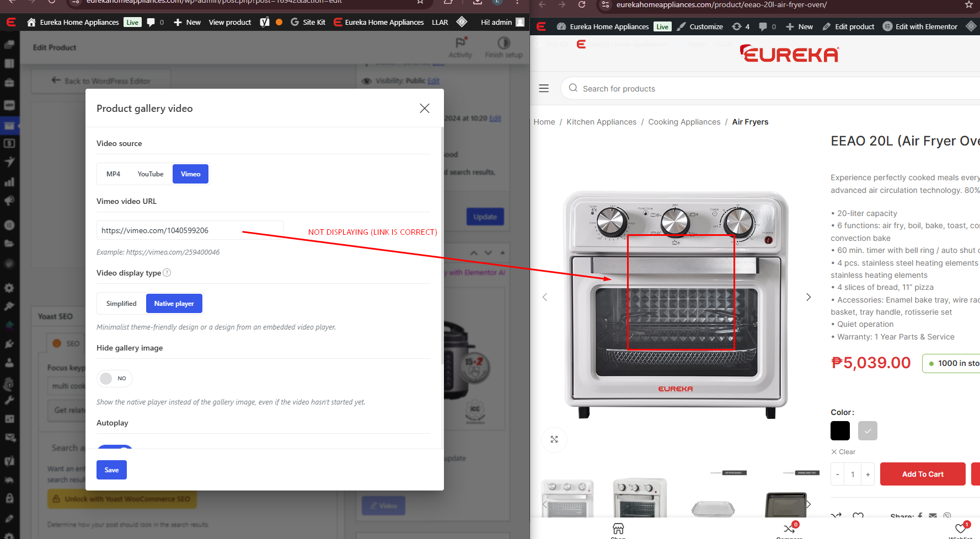
Task: Decrease quantity with minus button
Action: [x=837, y=474]
